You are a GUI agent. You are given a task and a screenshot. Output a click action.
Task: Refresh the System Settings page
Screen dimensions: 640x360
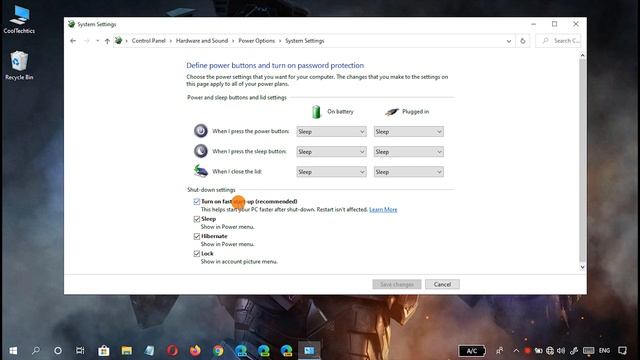[x=522, y=41]
